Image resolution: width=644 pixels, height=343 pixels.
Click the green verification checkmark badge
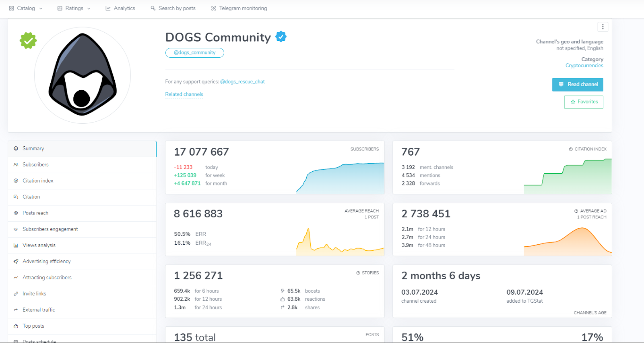pyautogui.click(x=28, y=40)
